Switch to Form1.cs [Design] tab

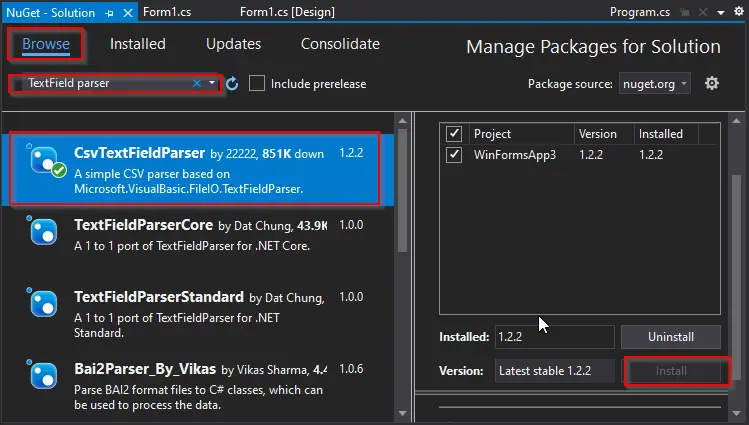[288, 12]
